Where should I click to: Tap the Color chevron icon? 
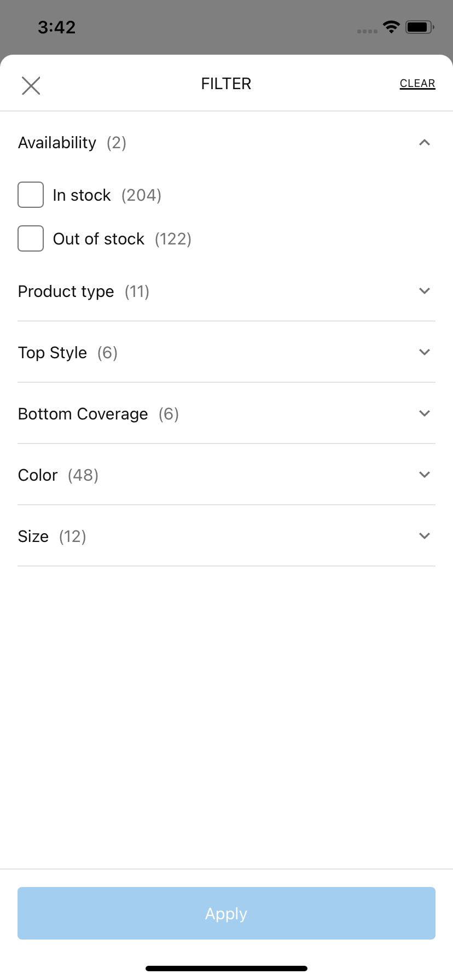pyautogui.click(x=424, y=475)
